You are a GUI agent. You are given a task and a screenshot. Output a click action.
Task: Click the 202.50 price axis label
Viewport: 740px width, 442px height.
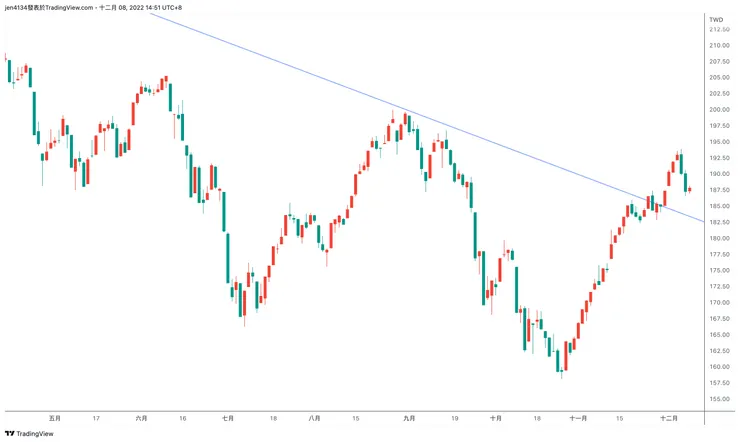(x=719, y=93)
